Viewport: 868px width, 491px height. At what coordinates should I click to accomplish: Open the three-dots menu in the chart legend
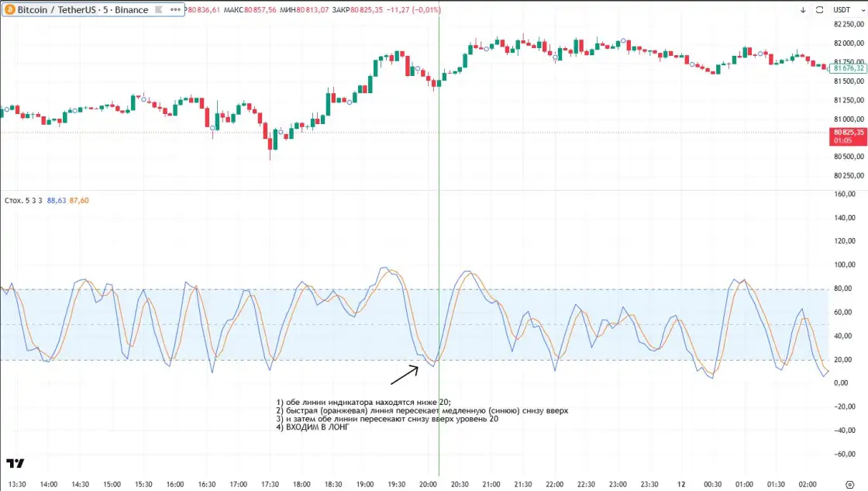(x=175, y=10)
